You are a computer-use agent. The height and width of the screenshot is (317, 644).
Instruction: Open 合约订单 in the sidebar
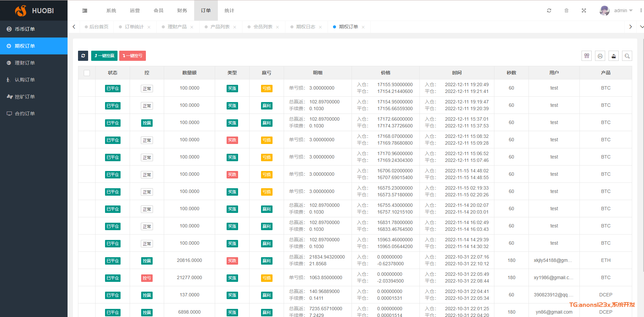(x=34, y=114)
